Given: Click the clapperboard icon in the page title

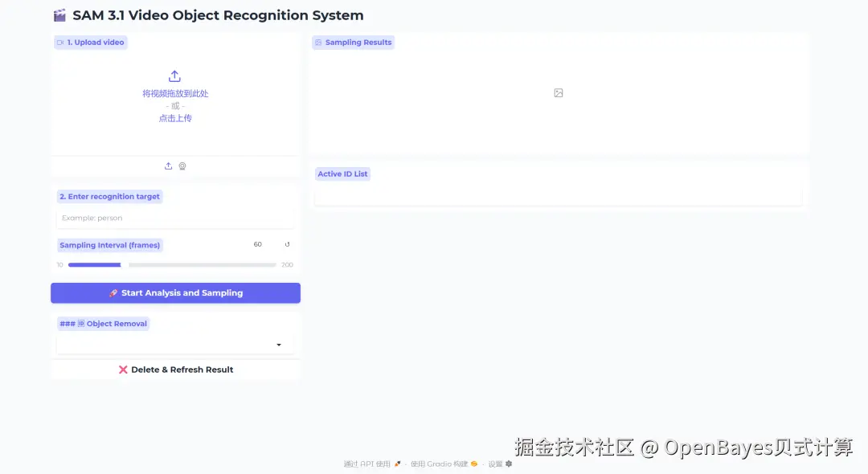Looking at the screenshot, I should click(59, 14).
